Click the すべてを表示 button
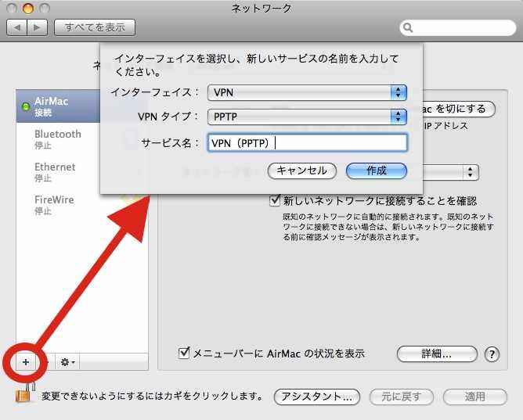 [x=95, y=27]
